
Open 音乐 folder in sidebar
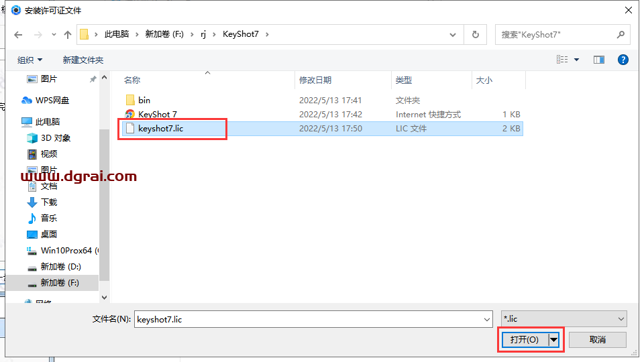(49, 219)
